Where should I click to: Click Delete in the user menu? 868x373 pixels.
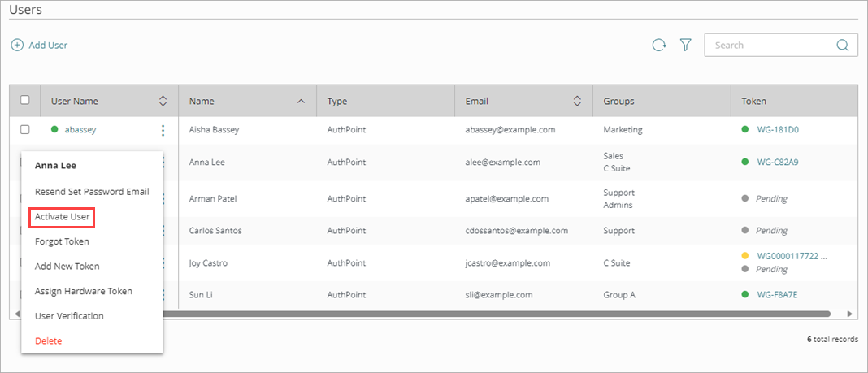pos(48,340)
